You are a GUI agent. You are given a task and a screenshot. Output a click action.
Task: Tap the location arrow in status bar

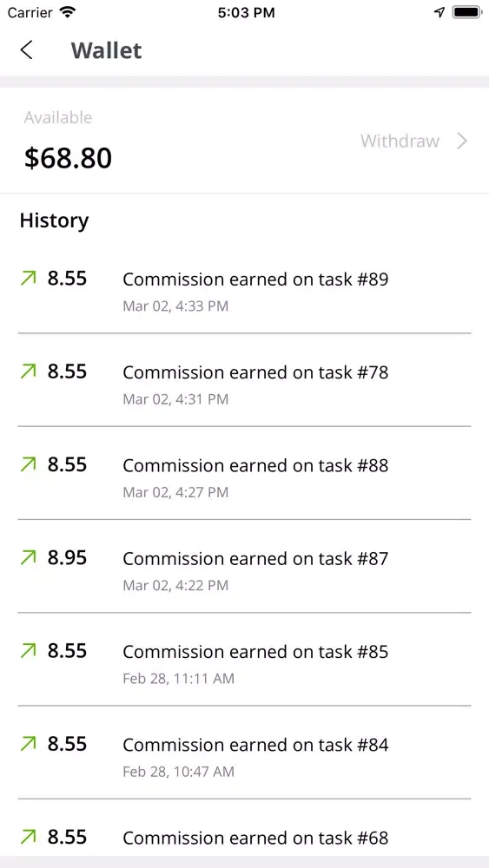[x=439, y=12]
